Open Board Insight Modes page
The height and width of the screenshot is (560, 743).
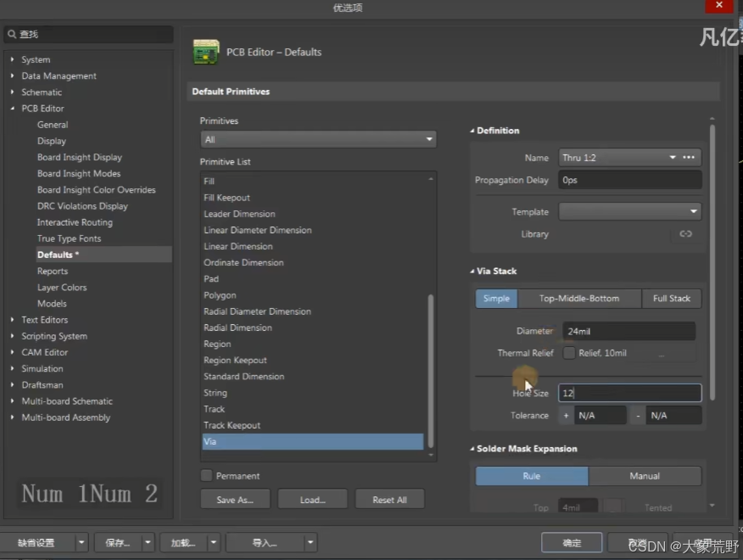click(79, 174)
